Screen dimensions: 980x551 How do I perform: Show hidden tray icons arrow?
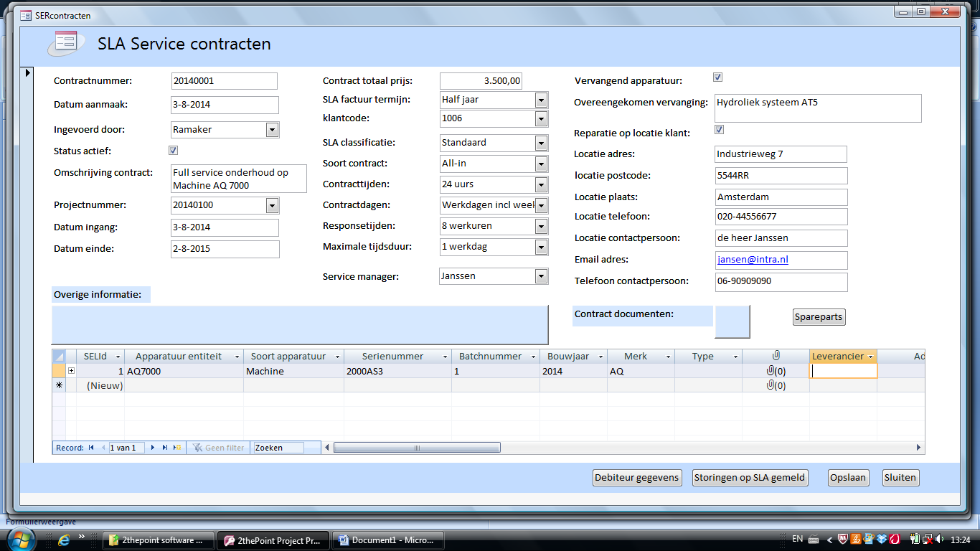pos(829,539)
